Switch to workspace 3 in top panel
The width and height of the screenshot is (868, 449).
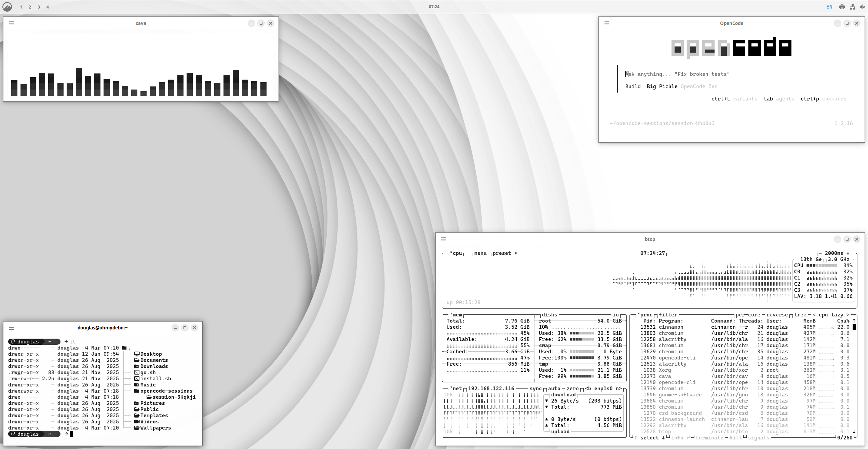pyautogui.click(x=39, y=7)
